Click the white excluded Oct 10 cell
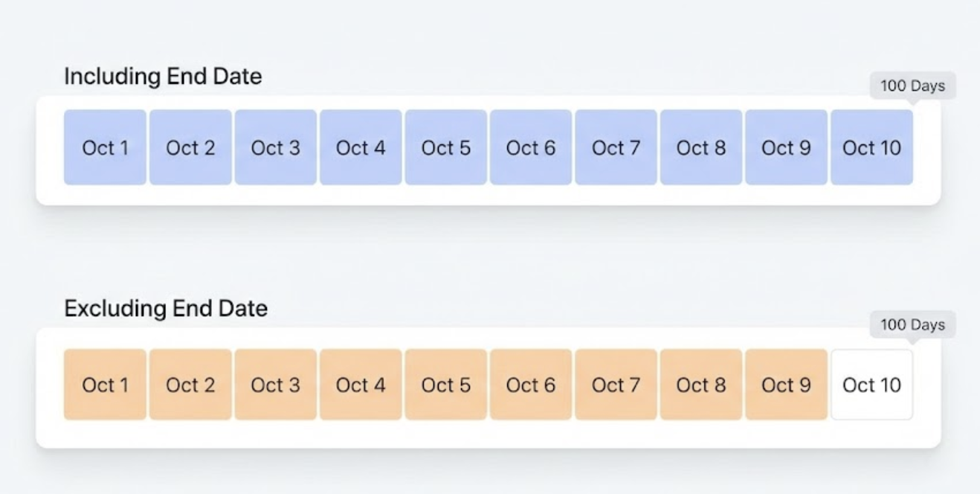 tap(871, 385)
